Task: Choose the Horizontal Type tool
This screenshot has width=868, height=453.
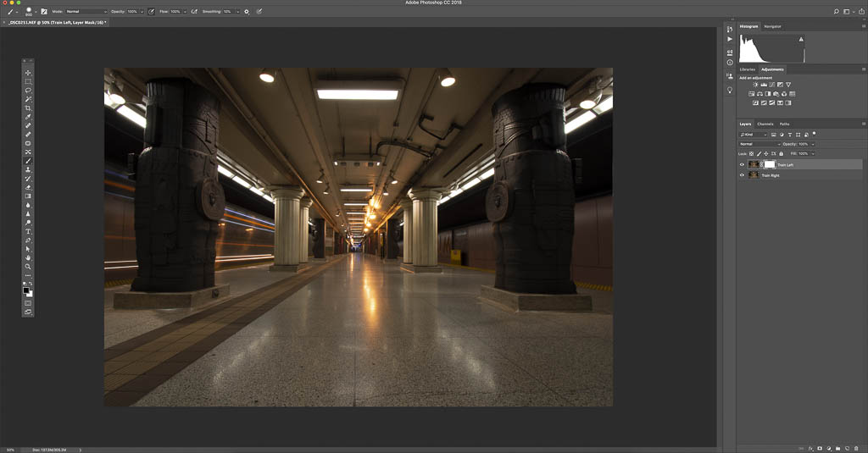Action: 28,231
